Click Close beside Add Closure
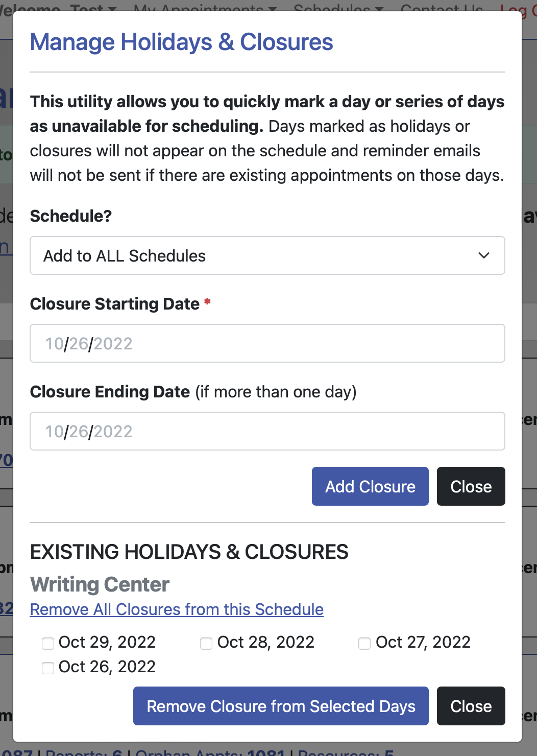Screen dimensions: 537x756 [x=471, y=486]
